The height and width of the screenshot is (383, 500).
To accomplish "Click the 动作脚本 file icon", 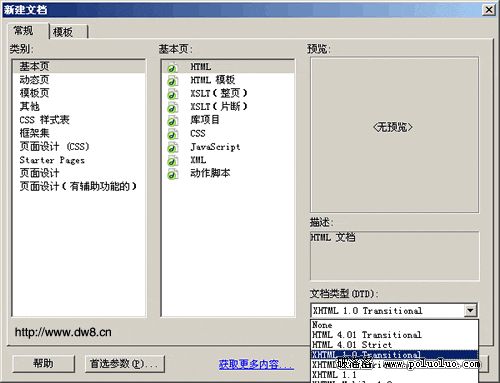I will tap(172, 174).
